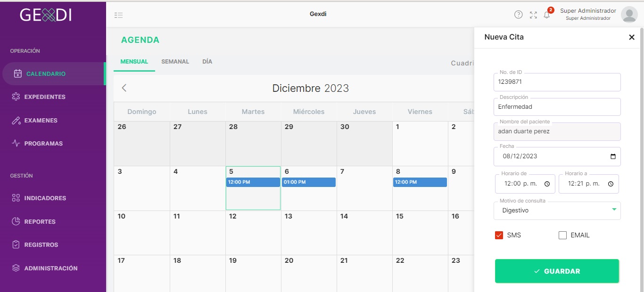Select December 7 calendar cell
Viewport: 644px width, 292px height.
364,188
